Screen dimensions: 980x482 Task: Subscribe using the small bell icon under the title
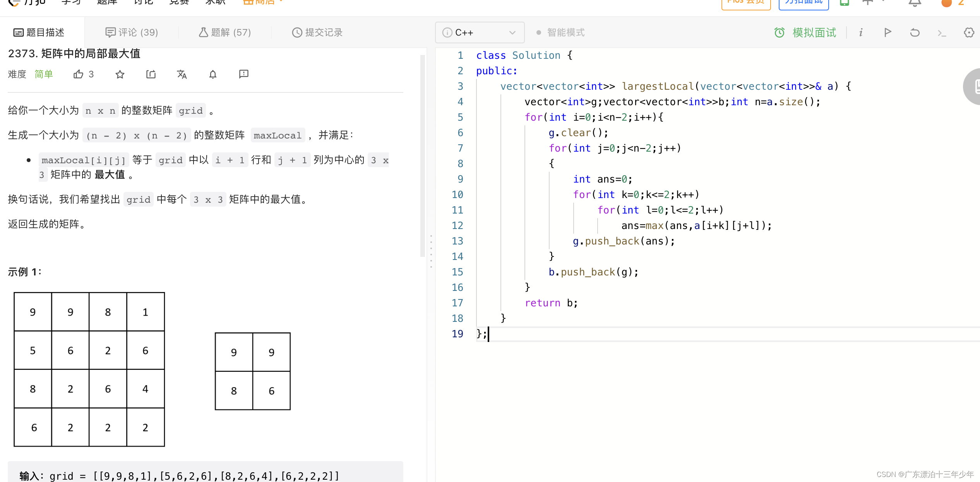click(x=213, y=74)
